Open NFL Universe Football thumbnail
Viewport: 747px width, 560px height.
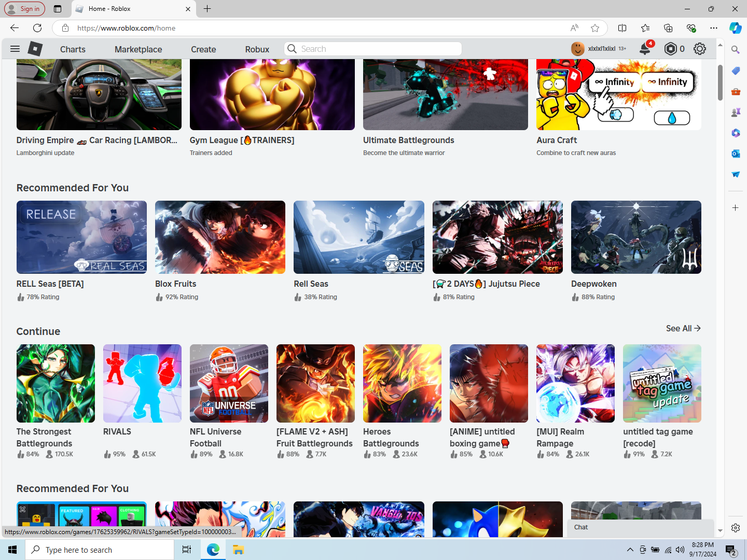229,383
